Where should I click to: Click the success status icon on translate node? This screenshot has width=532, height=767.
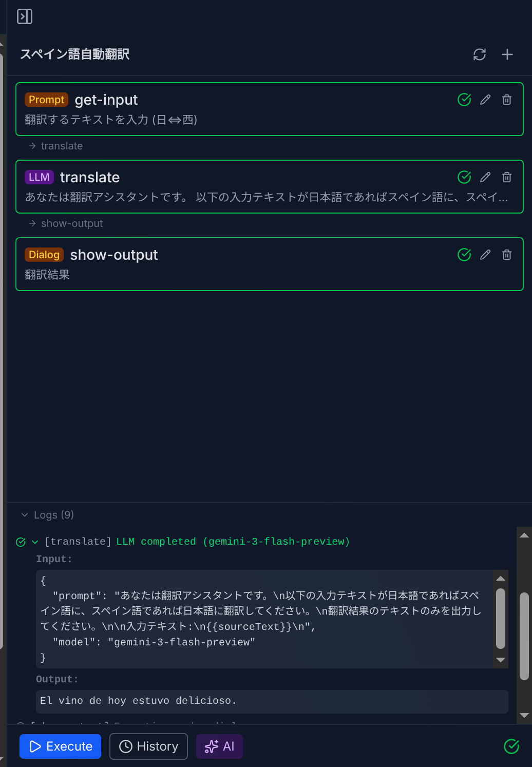pyautogui.click(x=464, y=177)
